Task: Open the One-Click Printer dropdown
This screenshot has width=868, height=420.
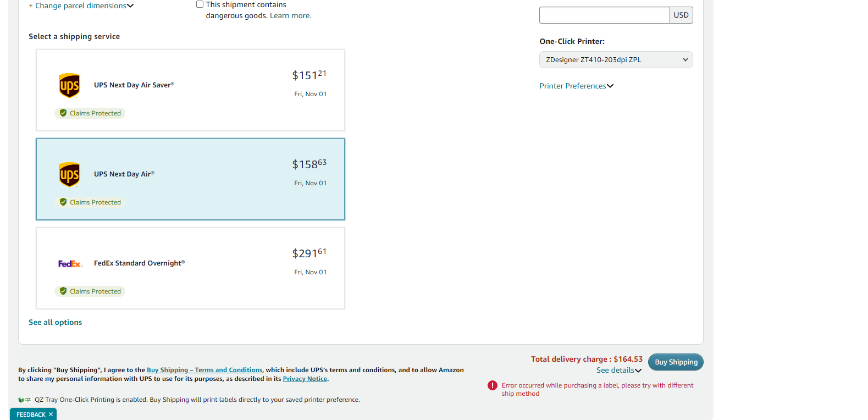Action: coord(616,60)
